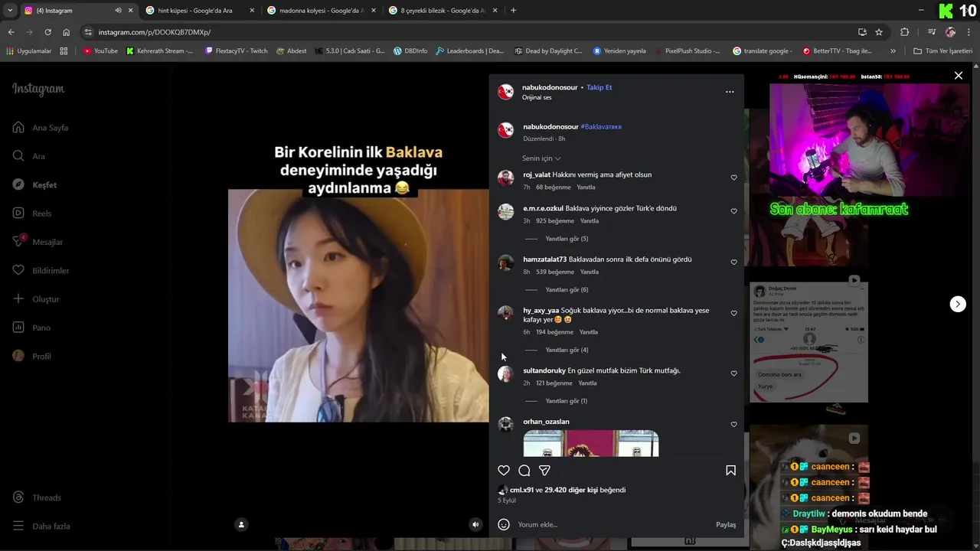Screen dimensions: 980x551
Task: Close the post overlay with X
Action: (x=959, y=76)
